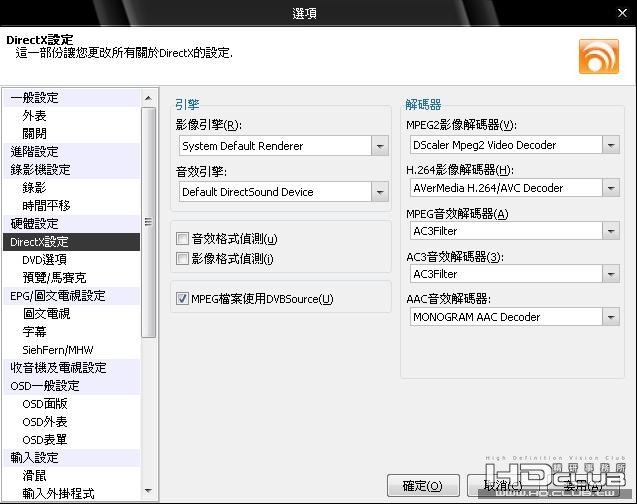Open the 音效引擎 Default DirectSound Device dropdown

(x=379, y=192)
